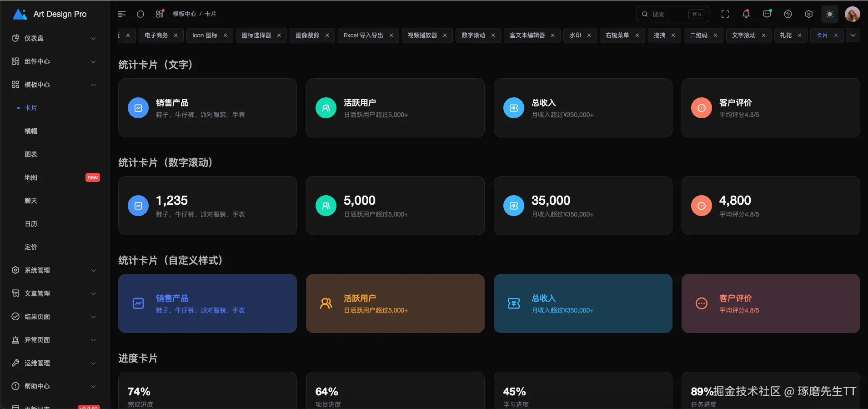The height and width of the screenshot is (409, 868).
Task: Collapse the 模板中心 menu
Action: [55, 85]
